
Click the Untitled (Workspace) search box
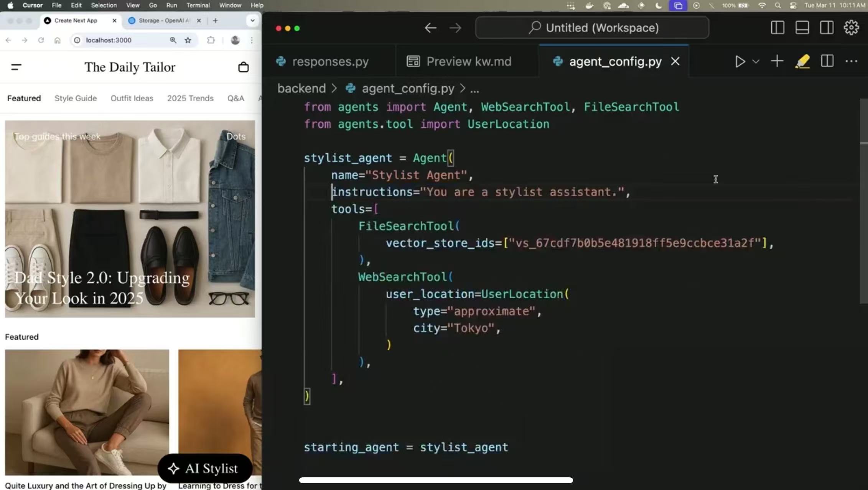pyautogui.click(x=592, y=28)
